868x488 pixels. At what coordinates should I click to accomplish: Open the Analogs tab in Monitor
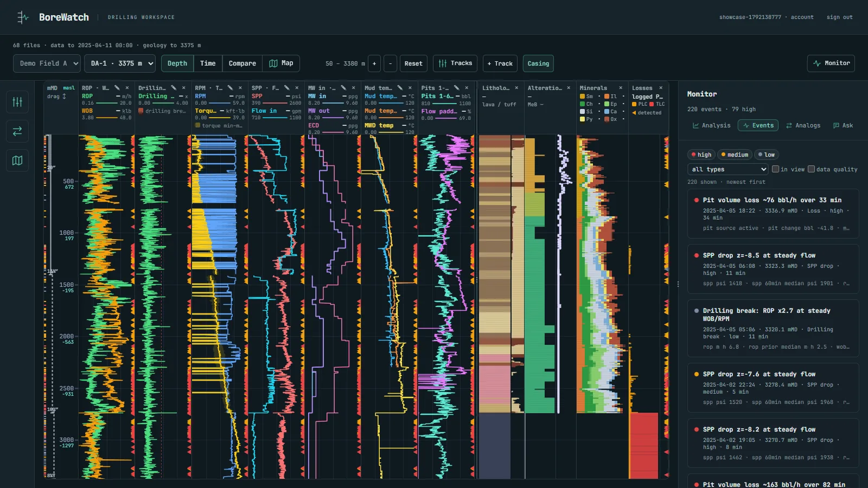coord(803,125)
